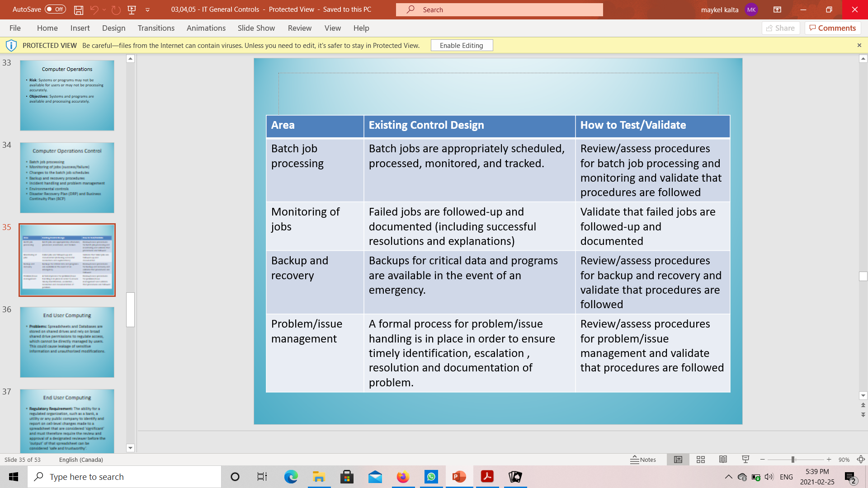Open Ribbon Display Options

tap(777, 9)
